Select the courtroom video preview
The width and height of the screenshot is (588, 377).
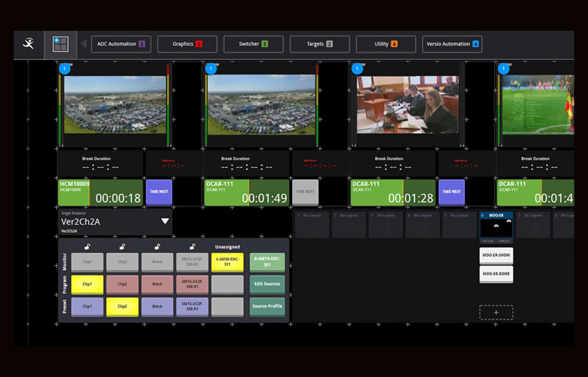[x=407, y=104]
